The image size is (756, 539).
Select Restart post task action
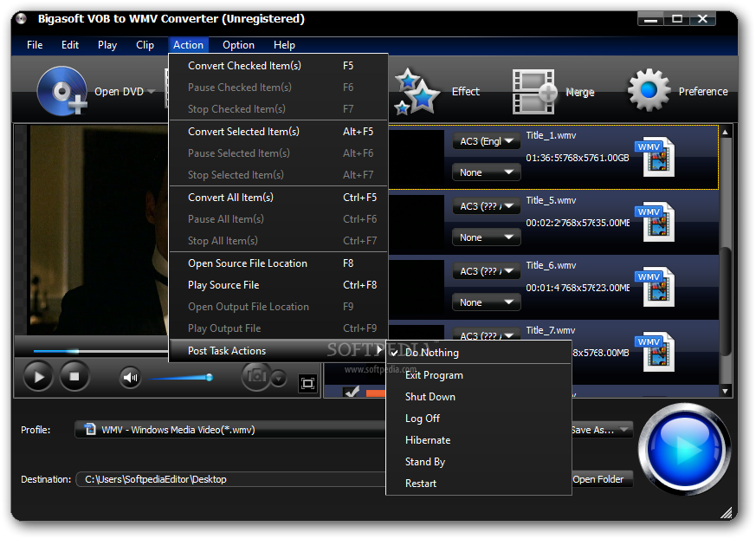click(479, 484)
